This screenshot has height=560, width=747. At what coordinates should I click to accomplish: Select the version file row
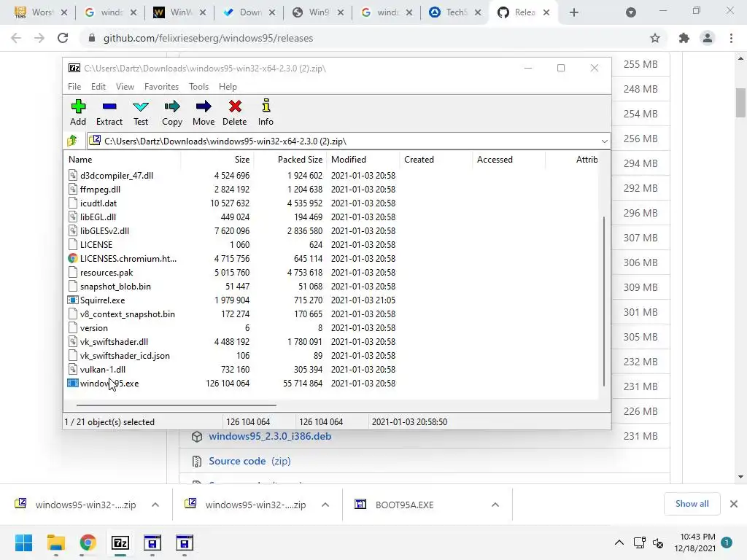pos(331,327)
